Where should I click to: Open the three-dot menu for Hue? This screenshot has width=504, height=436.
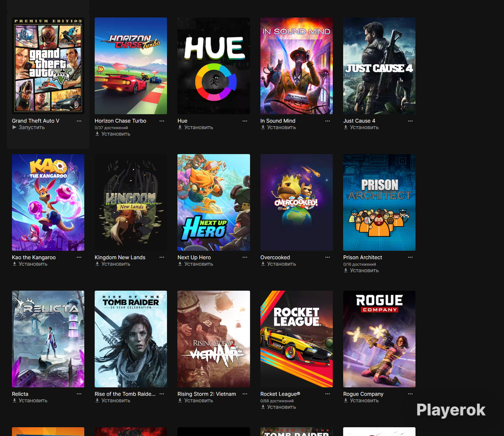pyautogui.click(x=245, y=121)
